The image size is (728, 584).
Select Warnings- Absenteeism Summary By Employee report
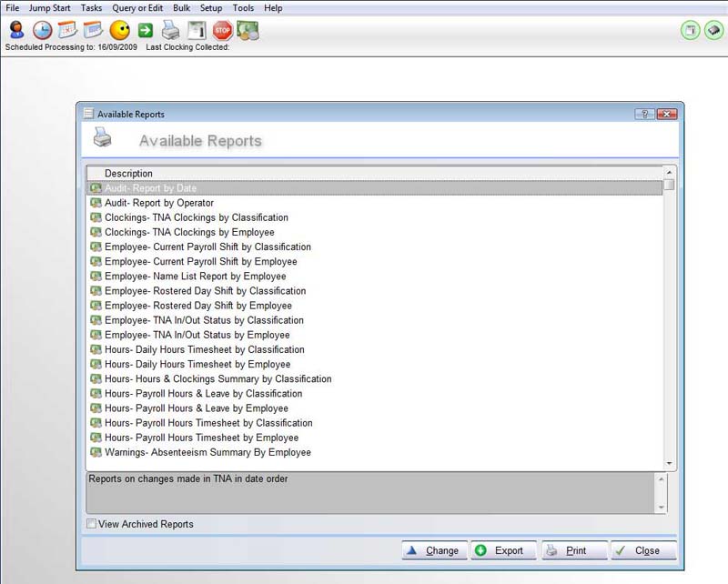207,452
